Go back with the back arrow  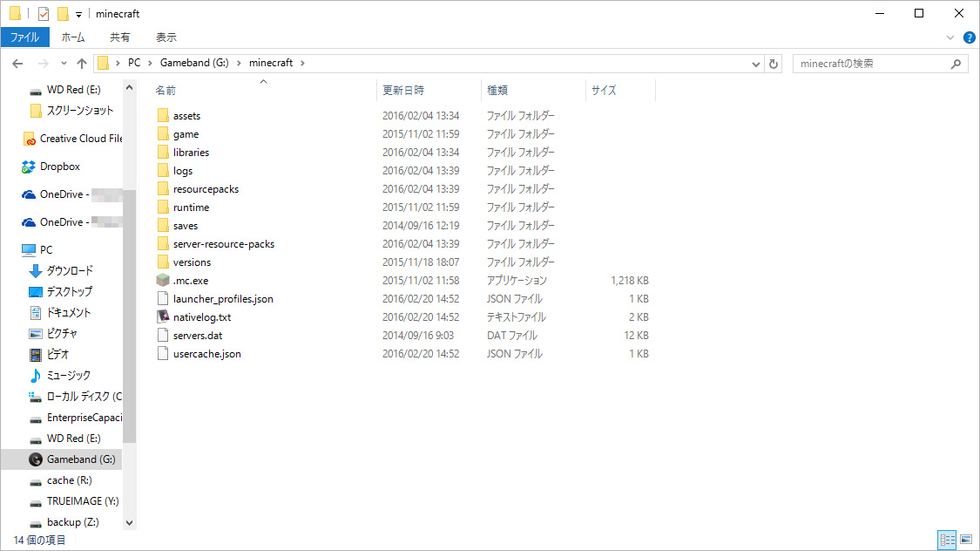(17, 63)
